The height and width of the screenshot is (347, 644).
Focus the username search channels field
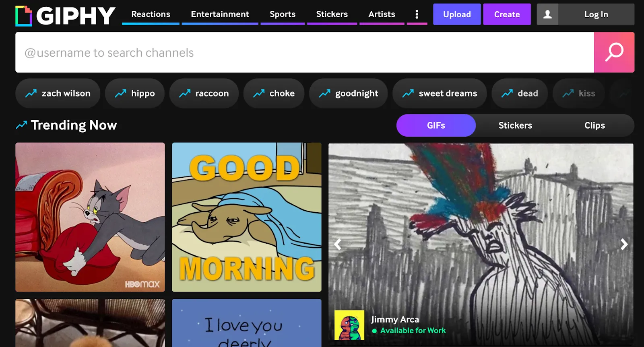(x=305, y=52)
